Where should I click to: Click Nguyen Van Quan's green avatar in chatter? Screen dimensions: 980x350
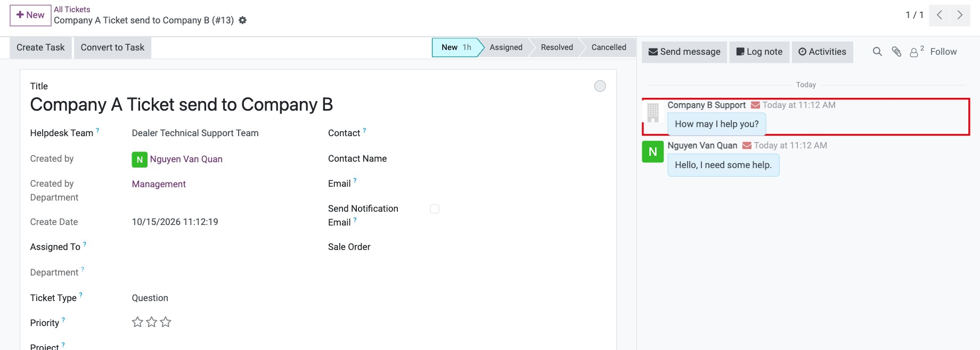652,152
